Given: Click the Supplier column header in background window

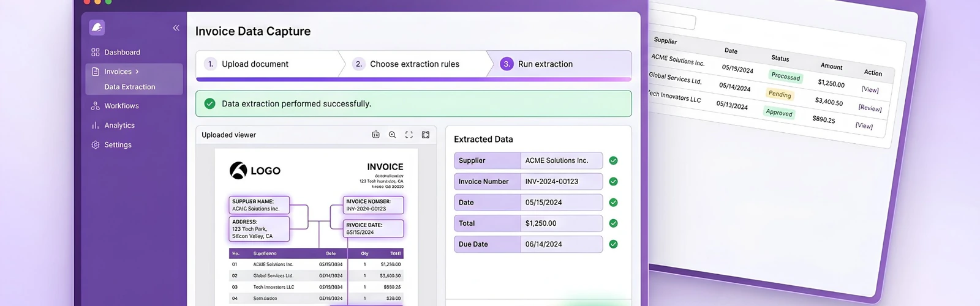Looking at the screenshot, I should pyautogui.click(x=665, y=40).
